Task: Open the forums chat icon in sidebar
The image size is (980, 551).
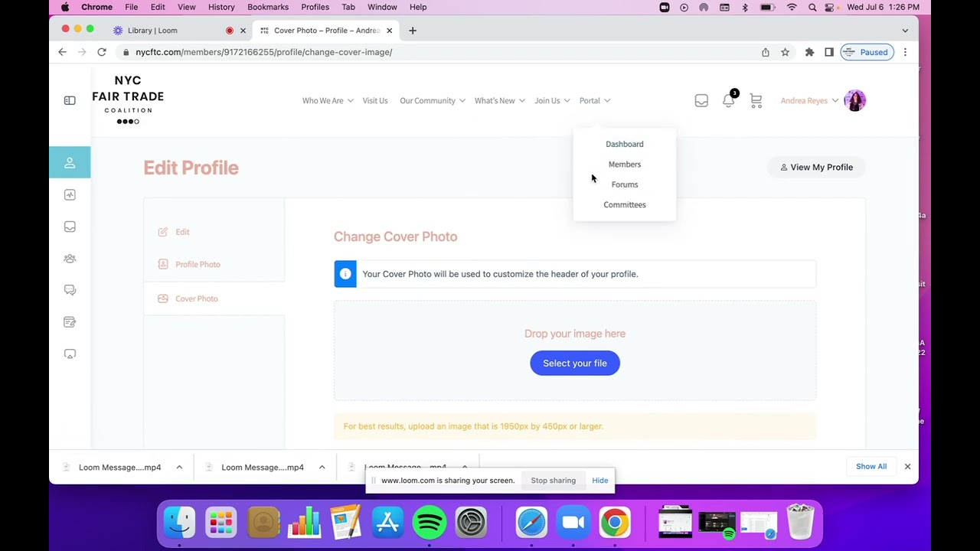Action: (x=70, y=290)
